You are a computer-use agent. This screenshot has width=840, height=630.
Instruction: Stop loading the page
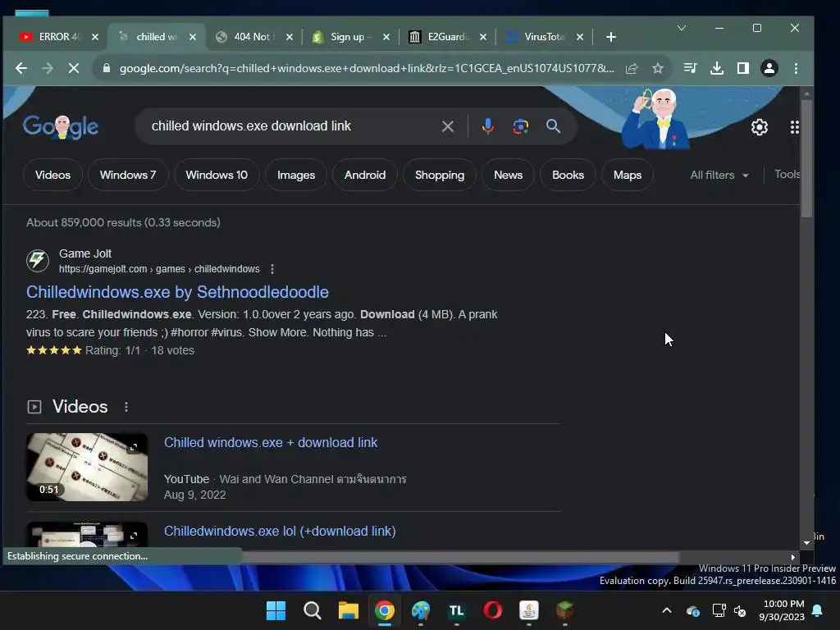pyautogui.click(x=74, y=68)
